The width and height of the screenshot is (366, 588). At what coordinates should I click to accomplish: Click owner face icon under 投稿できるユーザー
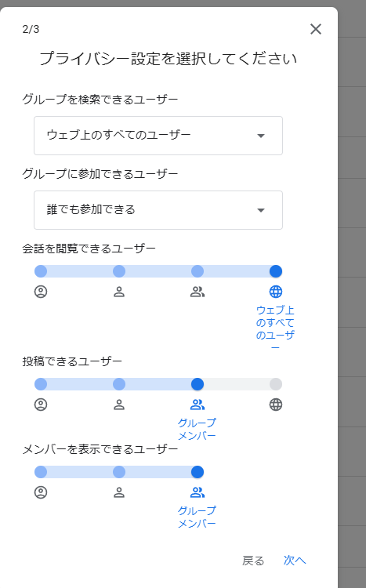click(41, 405)
